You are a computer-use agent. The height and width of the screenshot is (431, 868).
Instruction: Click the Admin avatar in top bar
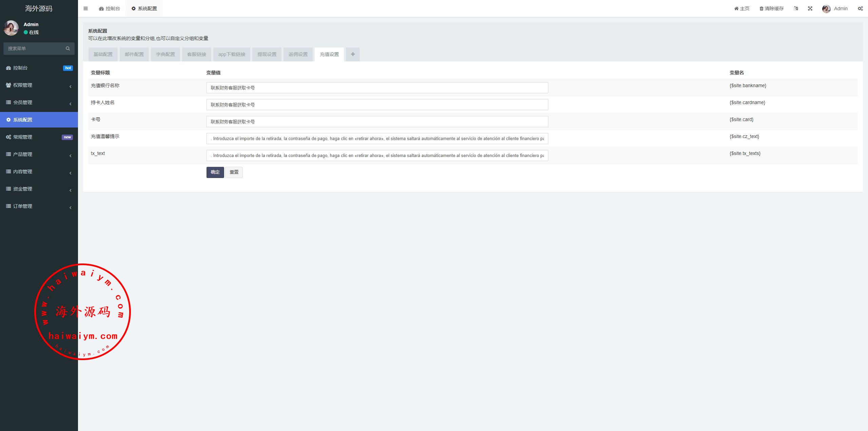[826, 9]
